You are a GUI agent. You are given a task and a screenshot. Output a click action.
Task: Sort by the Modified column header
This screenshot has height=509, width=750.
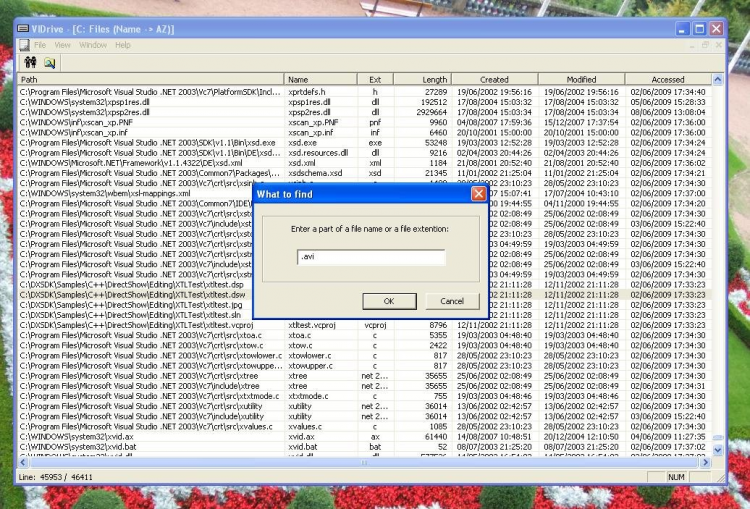tap(581, 79)
